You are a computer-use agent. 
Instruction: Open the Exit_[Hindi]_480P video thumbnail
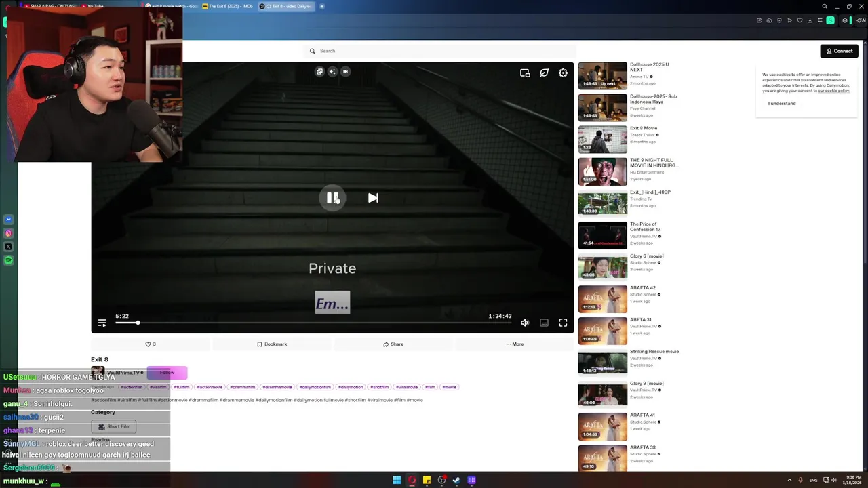(x=602, y=203)
